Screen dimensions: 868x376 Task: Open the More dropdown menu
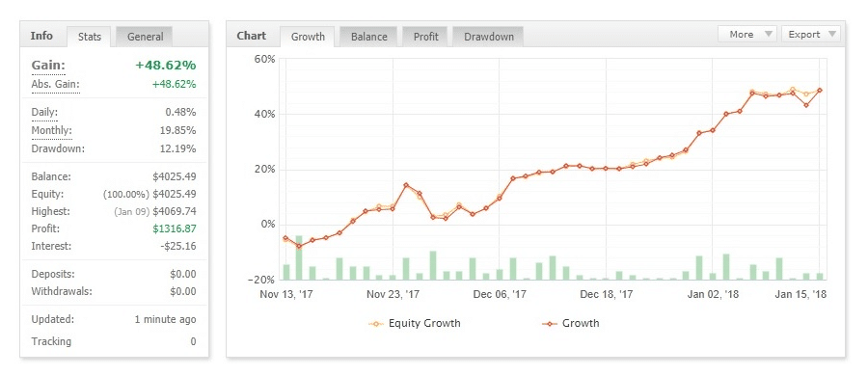coord(747,35)
